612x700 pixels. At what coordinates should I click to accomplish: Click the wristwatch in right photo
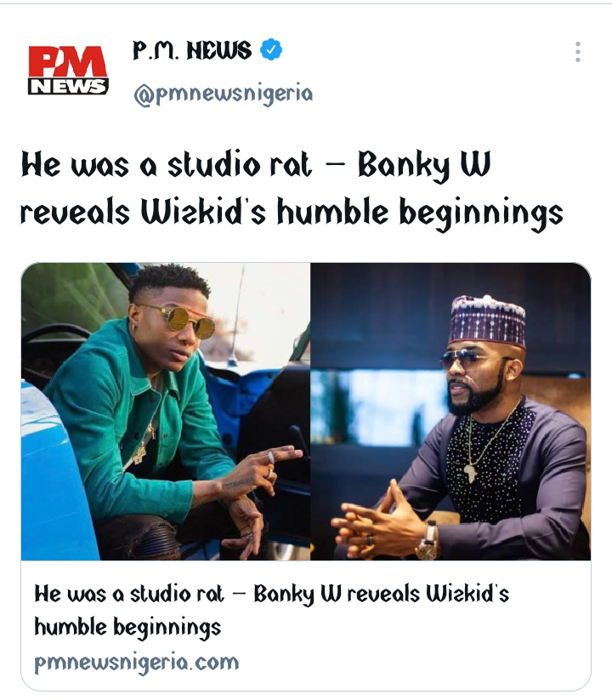[428, 543]
